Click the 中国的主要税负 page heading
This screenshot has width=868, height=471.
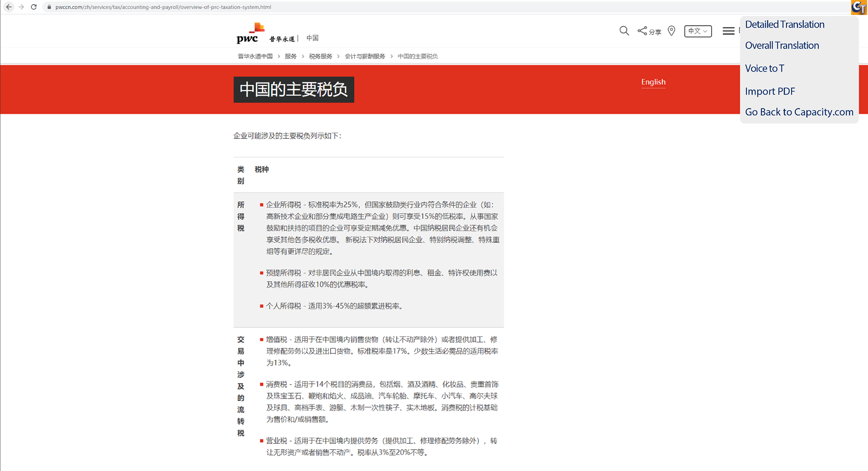coord(294,90)
